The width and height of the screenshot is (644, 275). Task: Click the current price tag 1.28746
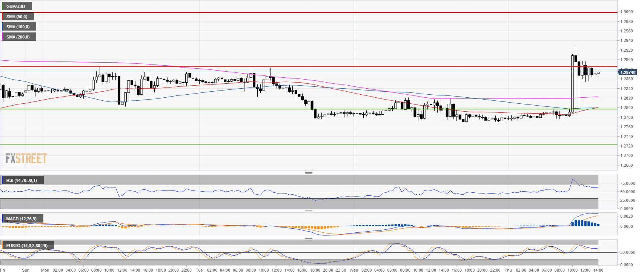click(628, 72)
